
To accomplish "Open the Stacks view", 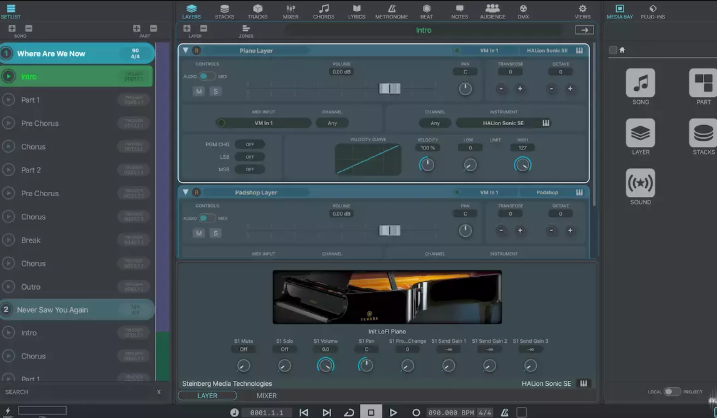I will coord(225,11).
